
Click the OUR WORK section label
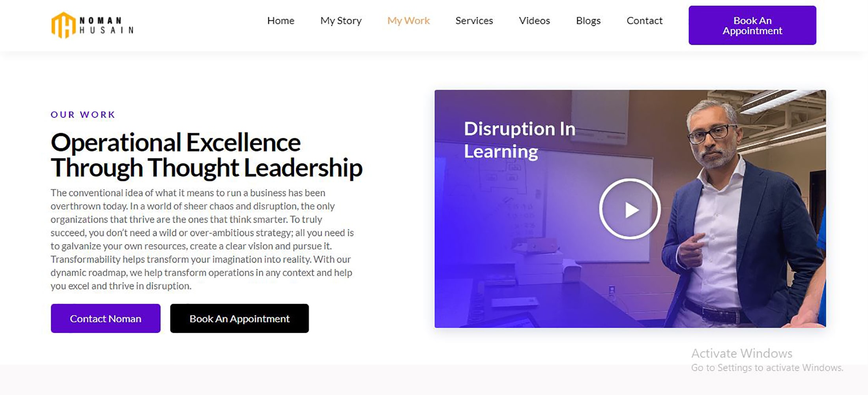tap(83, 115)
